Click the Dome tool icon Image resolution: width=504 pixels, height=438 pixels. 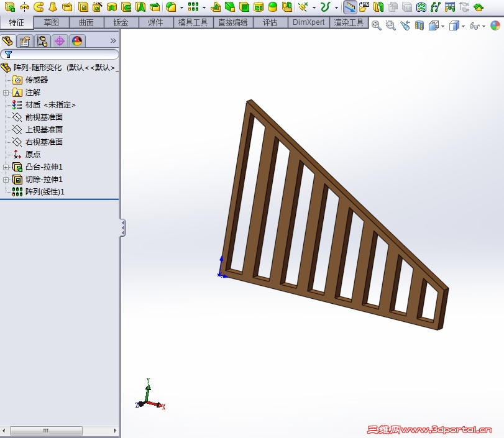click(x=273, y=7)
